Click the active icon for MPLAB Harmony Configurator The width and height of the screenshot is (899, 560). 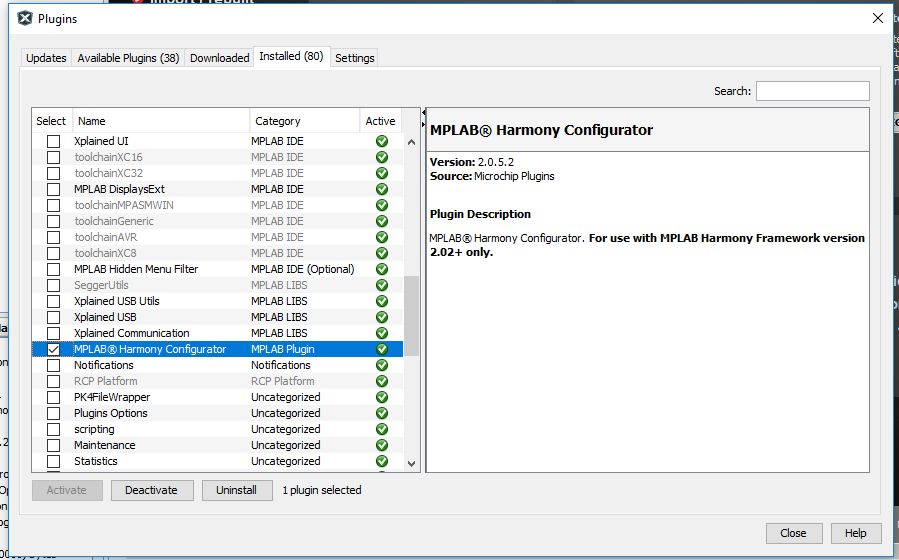coord(382,349)
